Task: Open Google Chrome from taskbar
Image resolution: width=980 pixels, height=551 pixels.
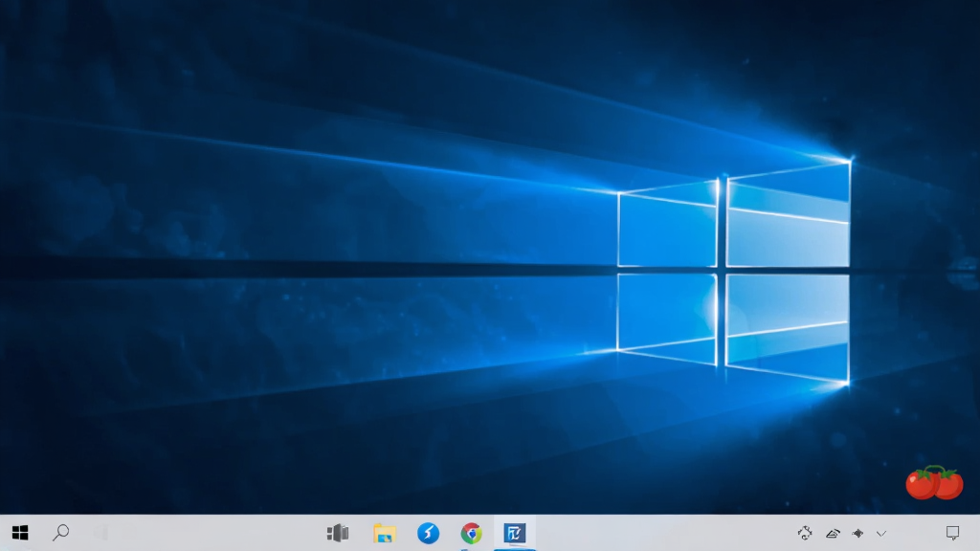Action: [x=471, y=533]
